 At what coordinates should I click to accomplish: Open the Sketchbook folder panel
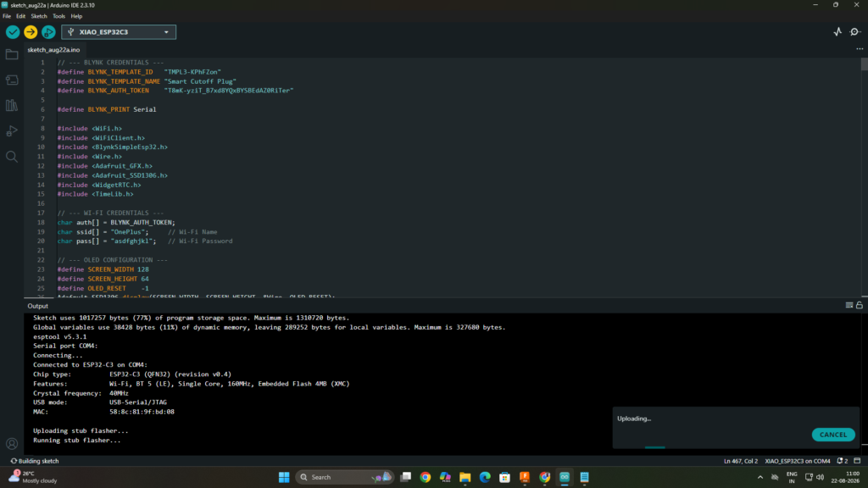click(x=12, y=54)
